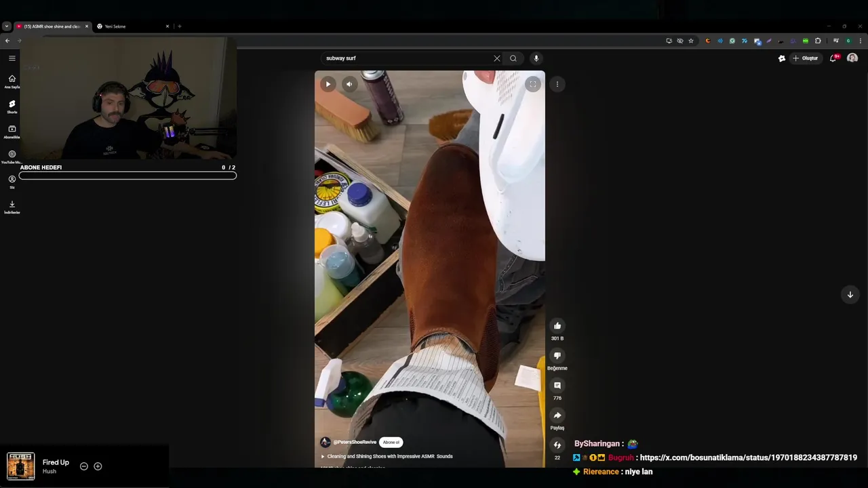Open linked video 'Cleaning and Shining Shoes'

387,456
